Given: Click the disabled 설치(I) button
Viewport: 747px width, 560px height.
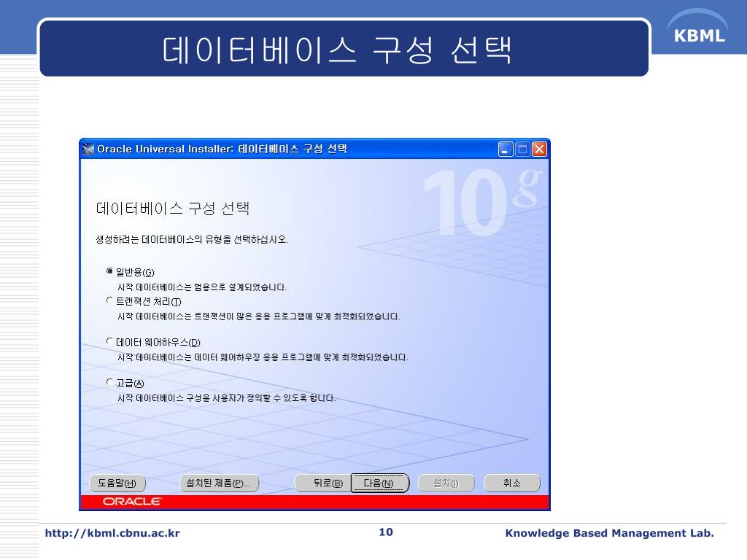Looking at the screenshot, I should pyautogui.click(x=446, y=483).
